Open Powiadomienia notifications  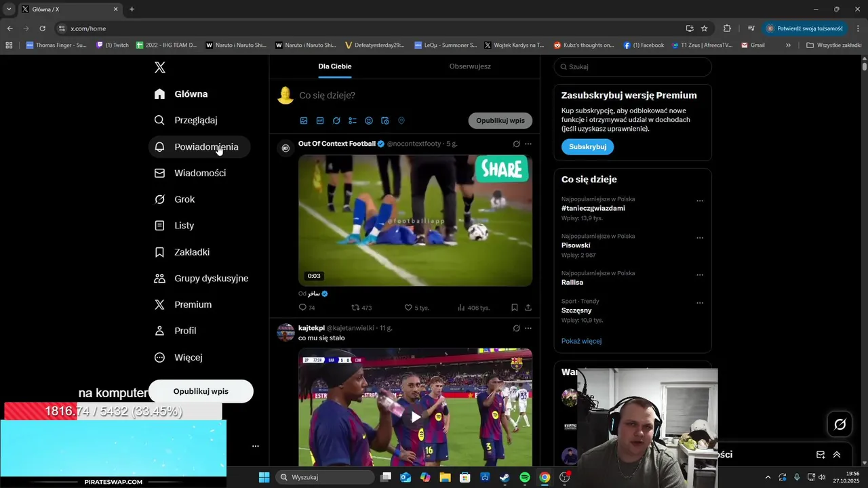point(199,147)
